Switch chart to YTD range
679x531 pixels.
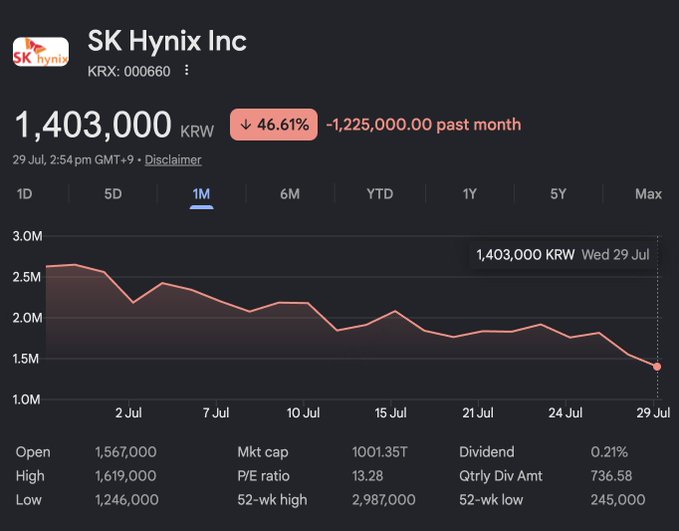pyautogui.click(x=380, y=194)
